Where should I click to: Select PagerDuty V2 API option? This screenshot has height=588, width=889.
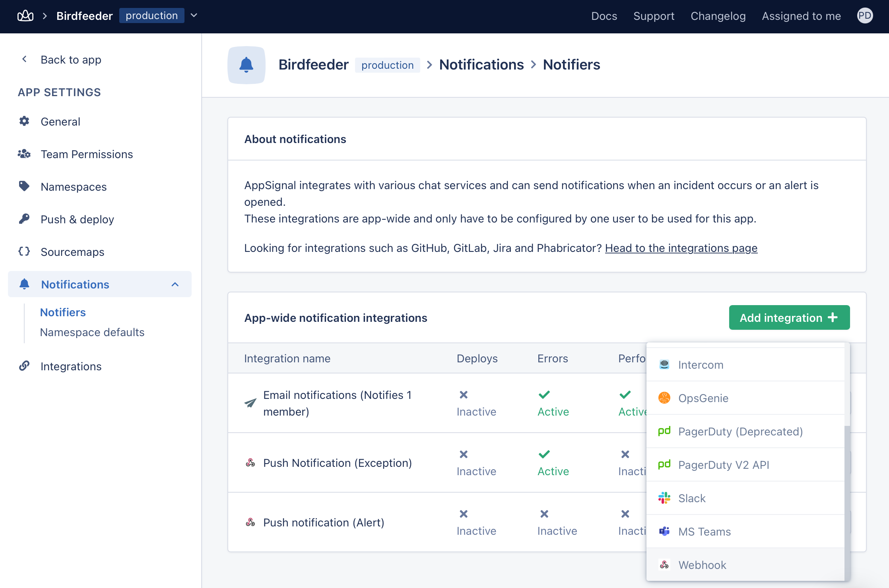click(x=724, y=464)
